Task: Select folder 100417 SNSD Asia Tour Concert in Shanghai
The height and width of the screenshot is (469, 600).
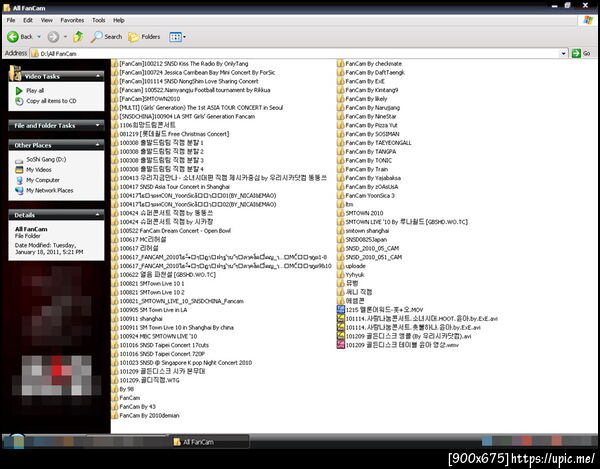Action: [171, 187]
